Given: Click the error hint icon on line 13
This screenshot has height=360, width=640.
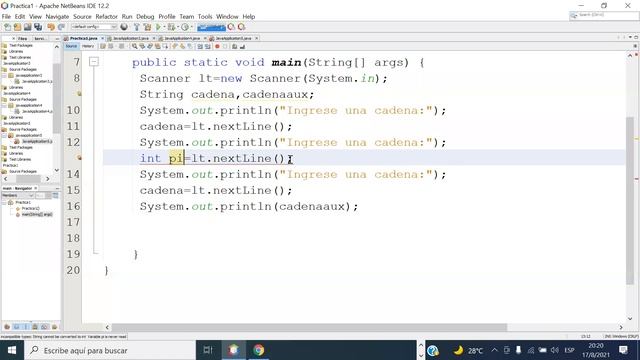Looking at the screenshot, I should pyautogui.click(x=79, y=158).
